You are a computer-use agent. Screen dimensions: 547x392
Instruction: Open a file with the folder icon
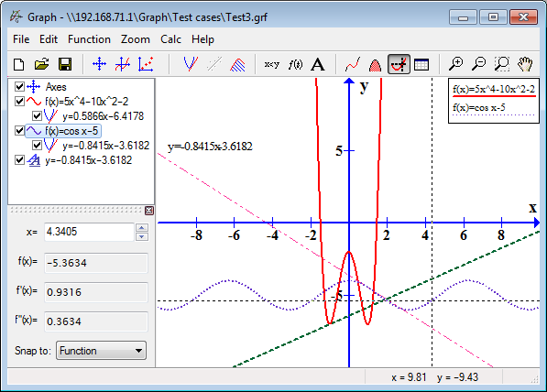(x=42, y=64)
